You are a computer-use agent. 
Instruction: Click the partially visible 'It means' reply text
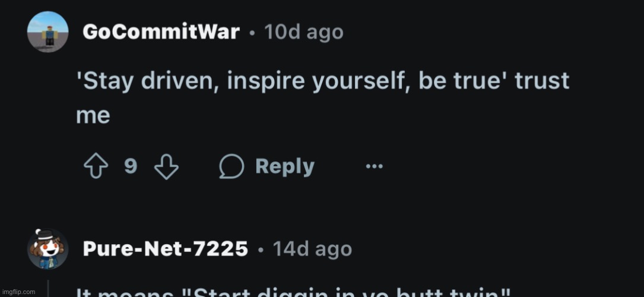294,292
